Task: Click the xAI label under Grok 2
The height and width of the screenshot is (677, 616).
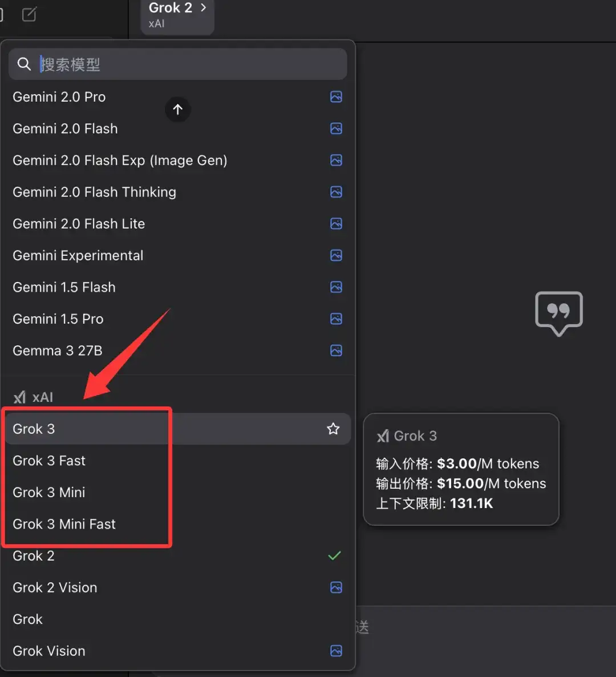Action: (157, 24)
